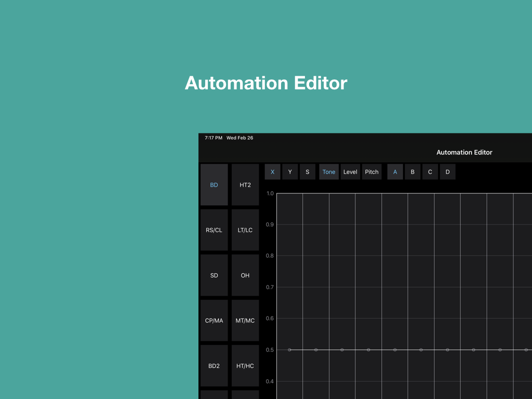Click the first automation point at 0.5
The height and width of the screenshot is (399, 532).
click(289, 350)
